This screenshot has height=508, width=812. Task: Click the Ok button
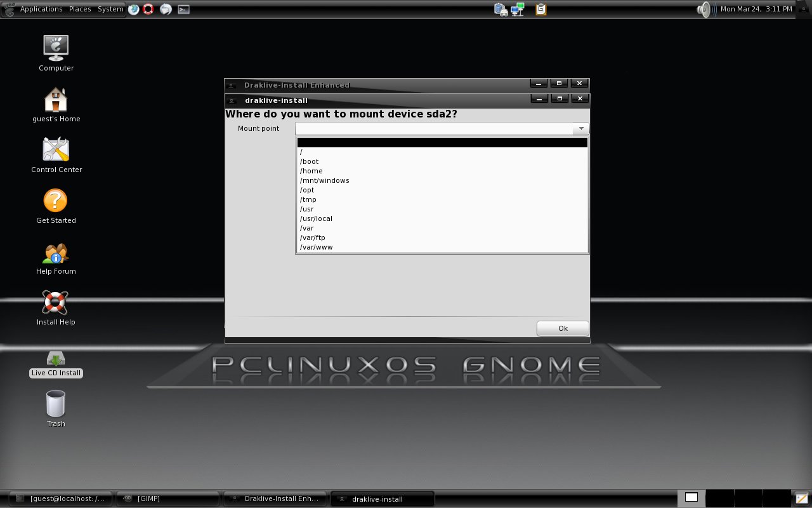(563, 328)
